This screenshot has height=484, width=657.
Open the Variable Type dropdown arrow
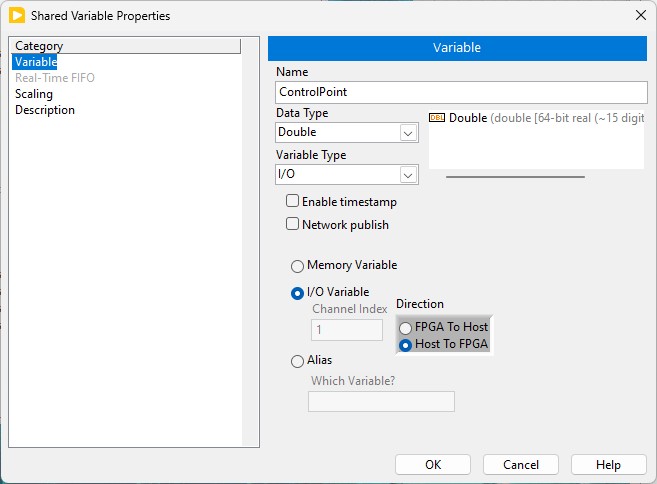408,175
